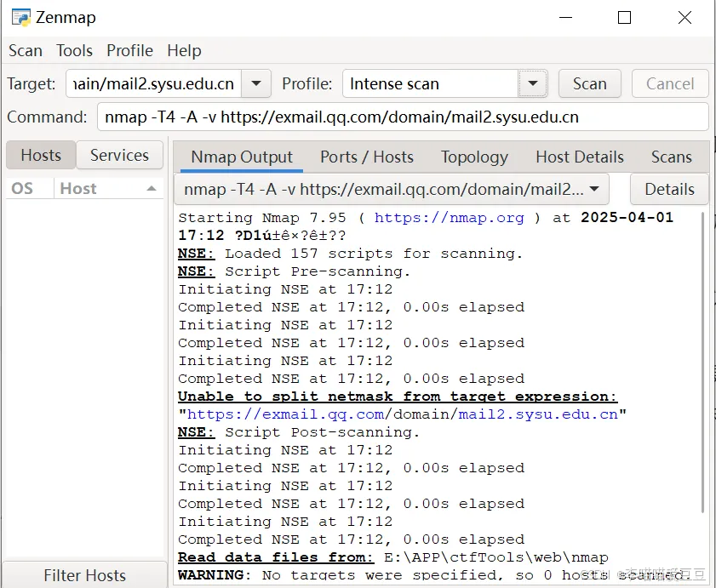The height and width of the screenshot is (588, 716).
Task: Switch to the Nmap Output tab
Action: pos(242,157)
